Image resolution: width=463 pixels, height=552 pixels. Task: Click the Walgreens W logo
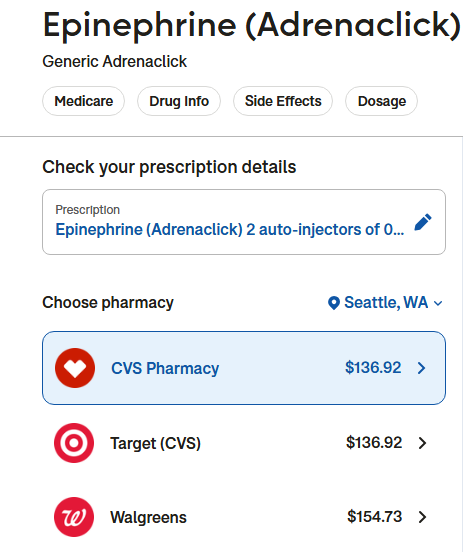[74, 517]
